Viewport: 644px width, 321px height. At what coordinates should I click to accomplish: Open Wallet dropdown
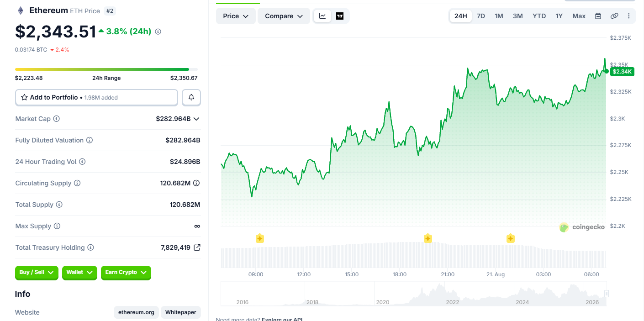point(79,273)
